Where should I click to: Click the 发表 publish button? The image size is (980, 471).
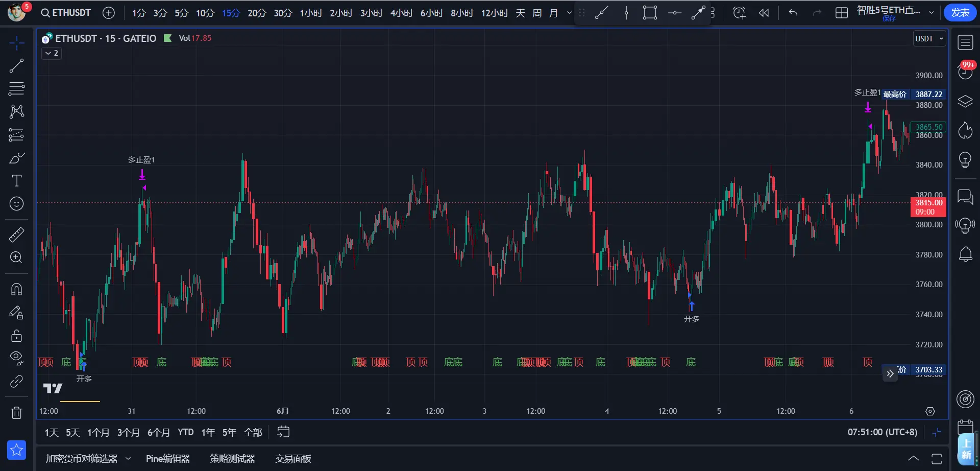(960, 12)
